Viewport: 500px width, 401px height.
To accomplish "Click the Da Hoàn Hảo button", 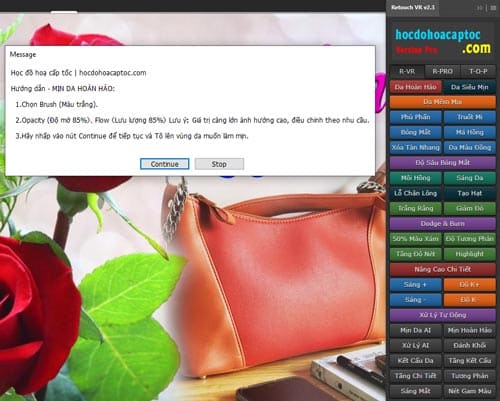I will click(416, 87).
